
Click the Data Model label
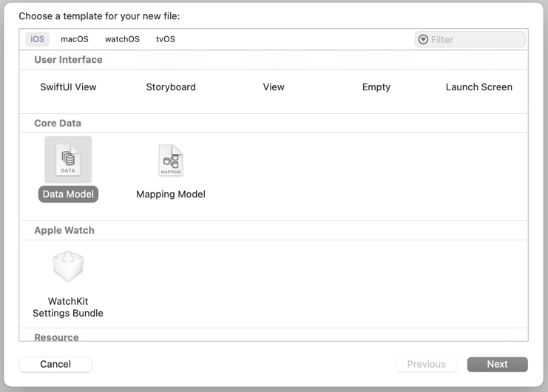[68, 194]
